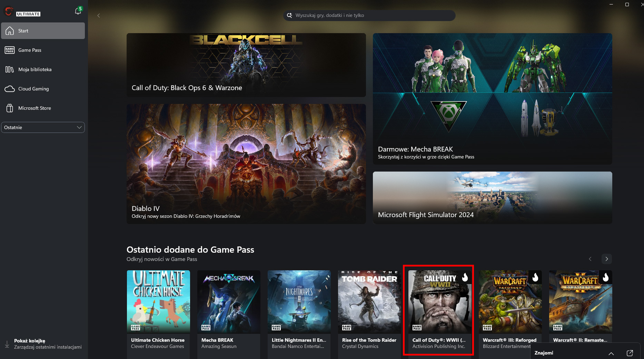Screen dimensions: 644x359
Task: Open Ultimate Chicken Horse cover art
Action: (158, 302)
